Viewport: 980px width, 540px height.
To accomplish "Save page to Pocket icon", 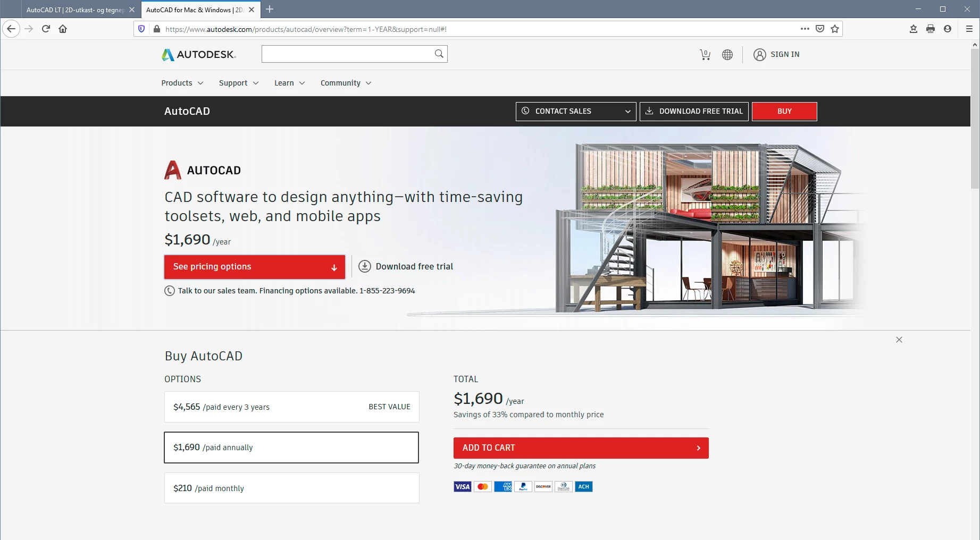I will click(820, 29).
